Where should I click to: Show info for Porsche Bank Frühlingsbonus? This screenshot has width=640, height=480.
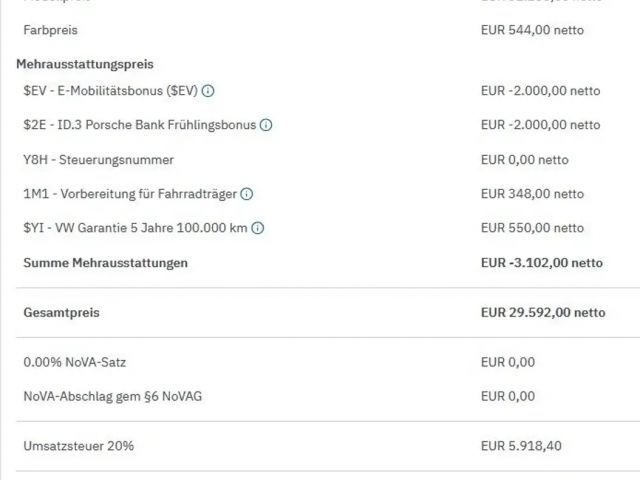(266, 125)
